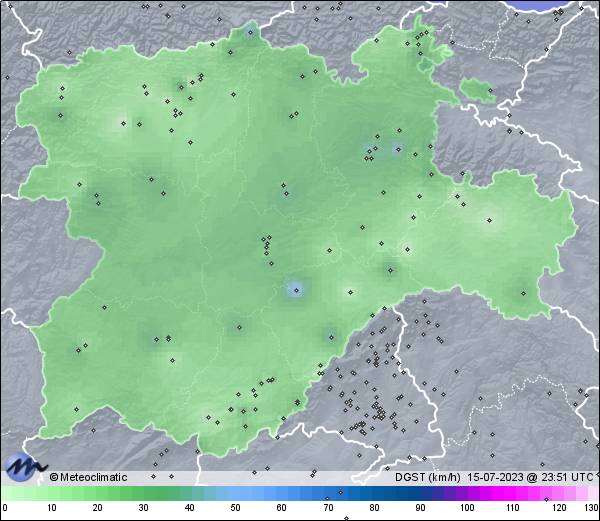Screen dimensions: 600x521
Task: Click the 120 label on the wind scale
Action: (559, 508)
